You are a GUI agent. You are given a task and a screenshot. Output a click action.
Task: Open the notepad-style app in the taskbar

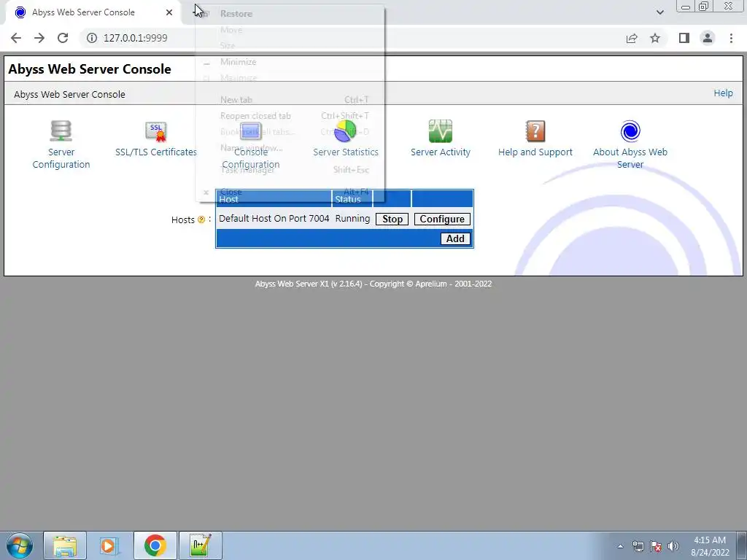tap(200, 545)
